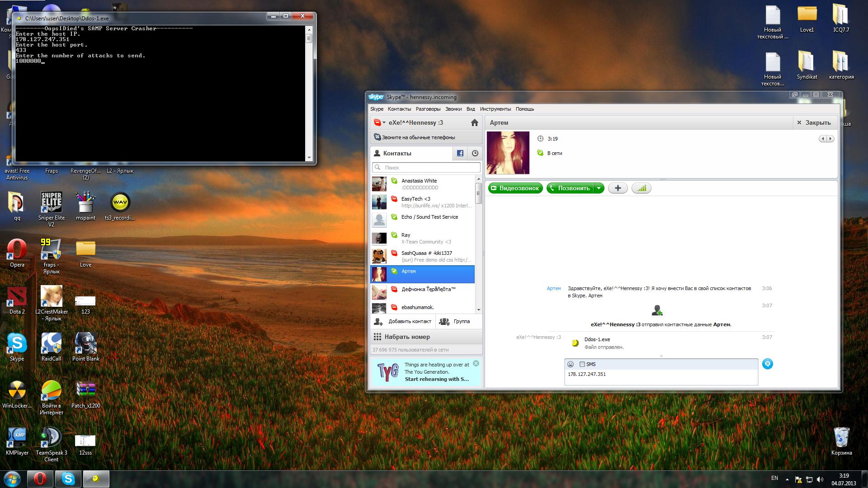Image resolution: width=868 pixels, height=488 pixels.
Task: Open the Контакты menu in Skype
Action: (399, 109)
